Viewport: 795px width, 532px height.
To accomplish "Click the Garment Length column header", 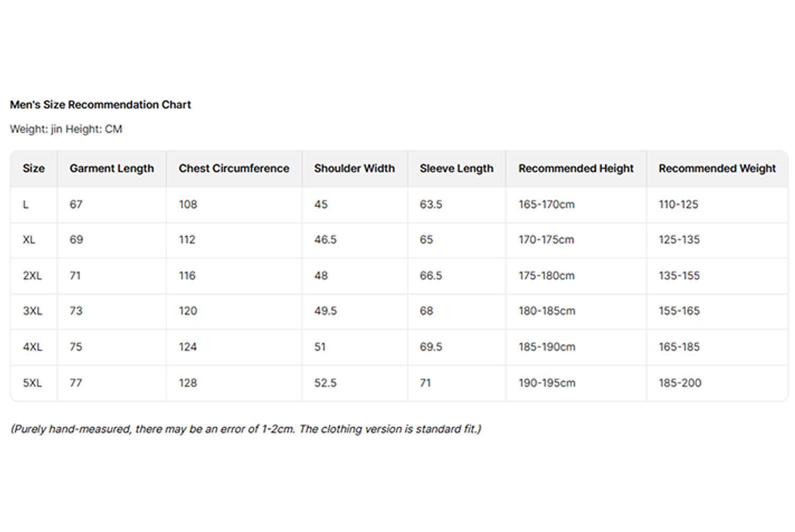I will [x=111, y=169].
